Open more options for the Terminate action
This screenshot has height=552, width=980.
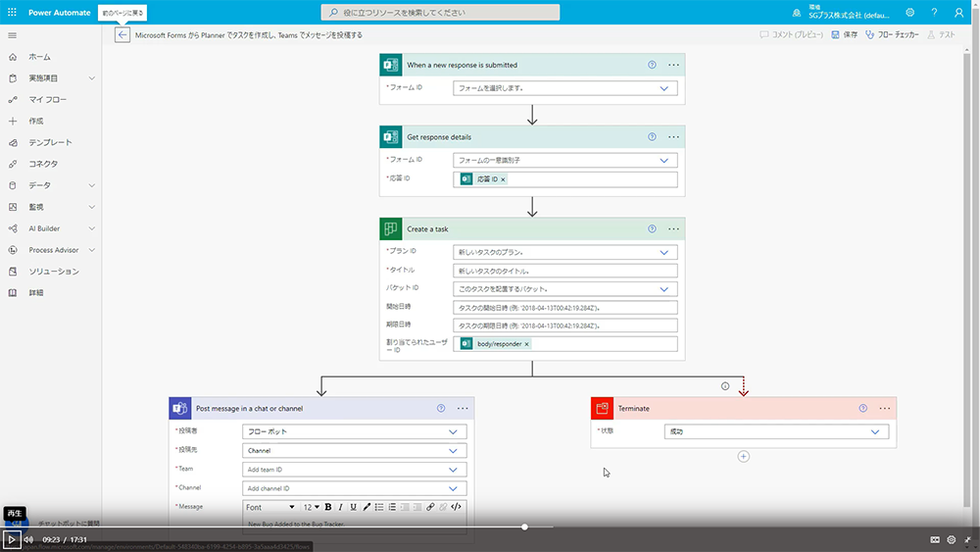pyautogui.click(x=884, y=408)
